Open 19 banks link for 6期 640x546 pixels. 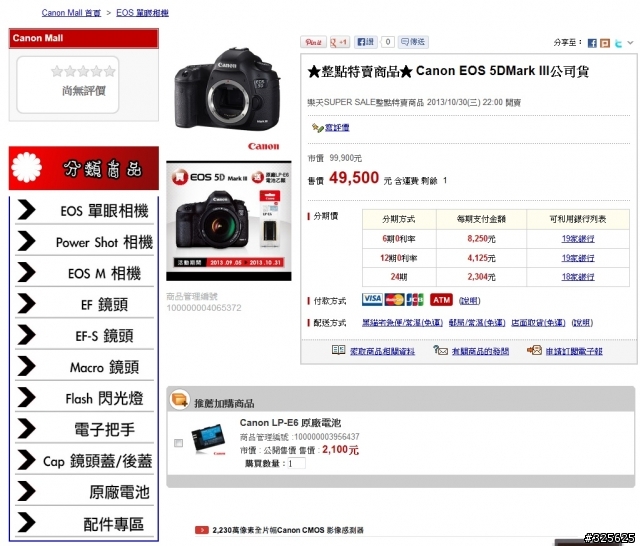(578, 239)
